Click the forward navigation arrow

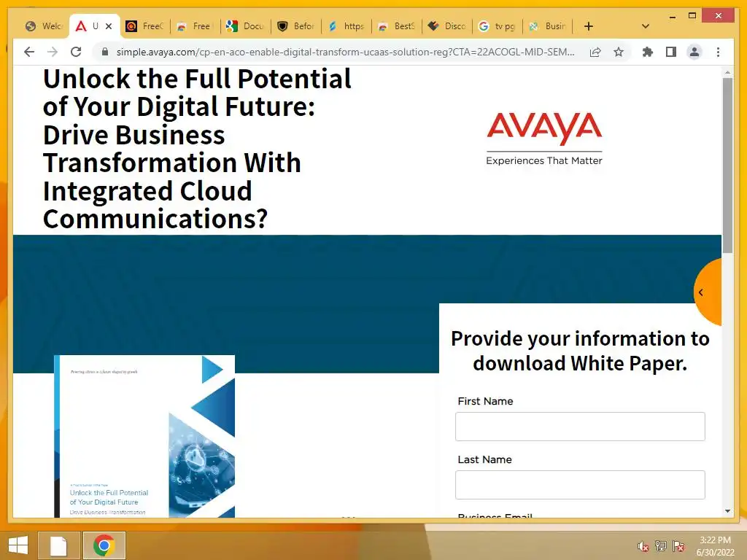point(53,52)
